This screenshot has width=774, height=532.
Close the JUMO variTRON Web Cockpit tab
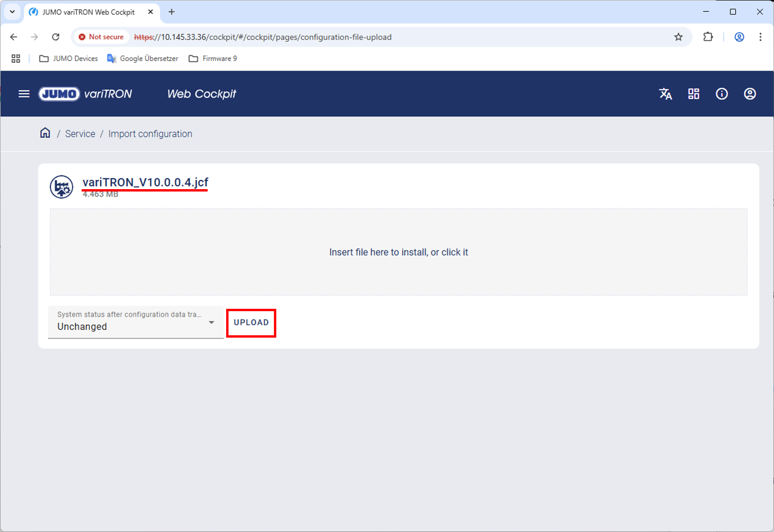point(150,12)
